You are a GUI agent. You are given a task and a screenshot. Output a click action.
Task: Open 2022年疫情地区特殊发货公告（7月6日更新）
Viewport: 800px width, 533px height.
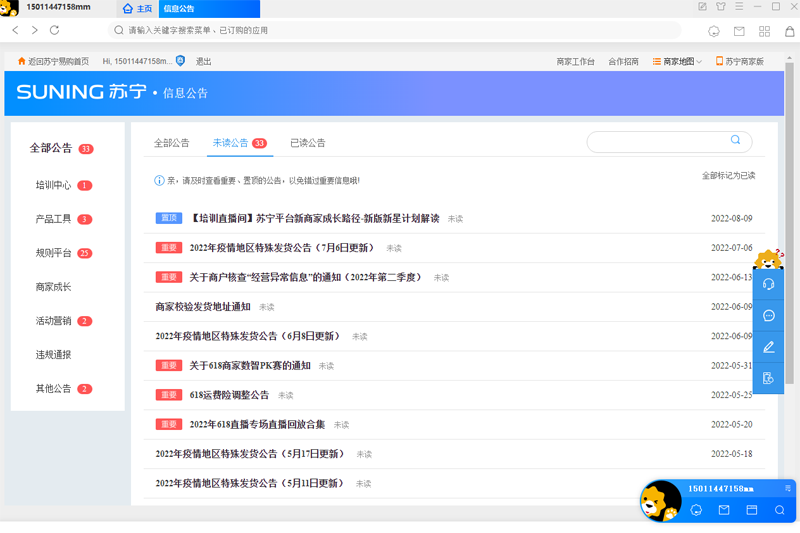pyautogui.click(x=282, y=248)
